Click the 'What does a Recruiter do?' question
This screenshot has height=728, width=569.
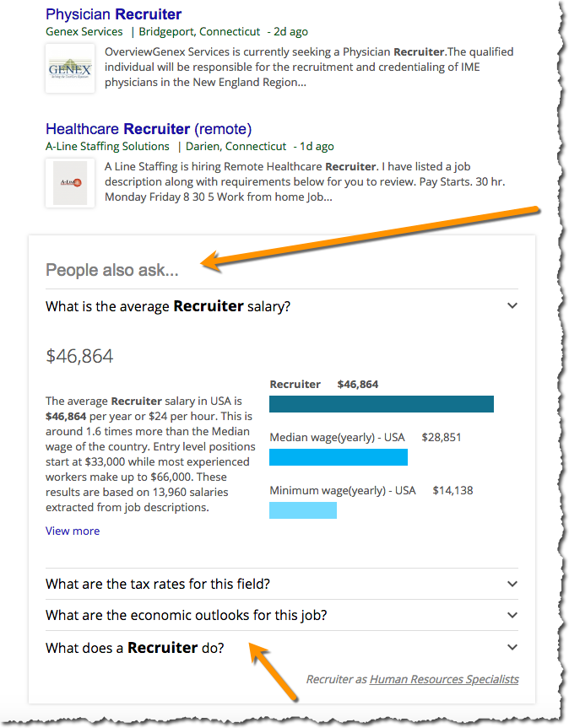tap(135, 648)
